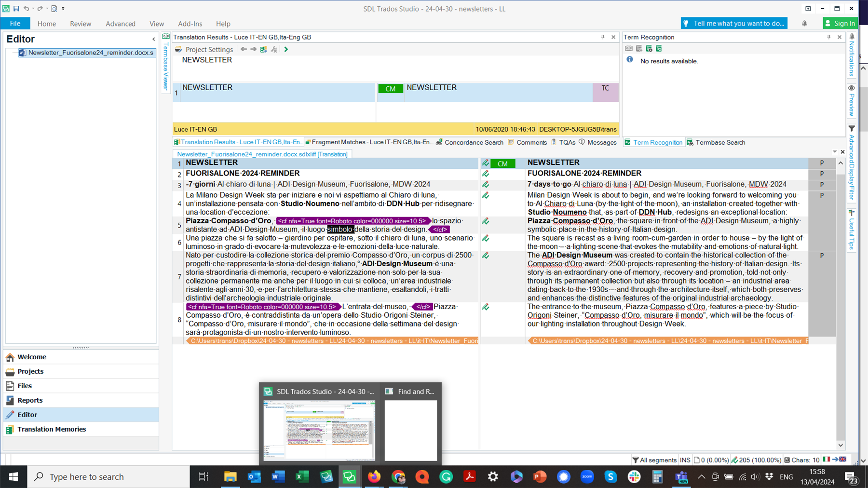Click the Sign In button
The width and height of the screenshot is (868, 488).
point(840,23)
